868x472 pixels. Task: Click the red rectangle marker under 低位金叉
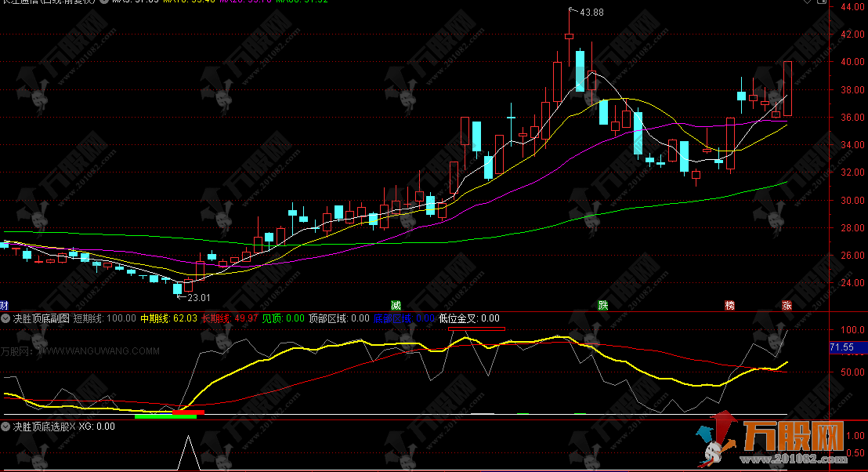[476, 329]
